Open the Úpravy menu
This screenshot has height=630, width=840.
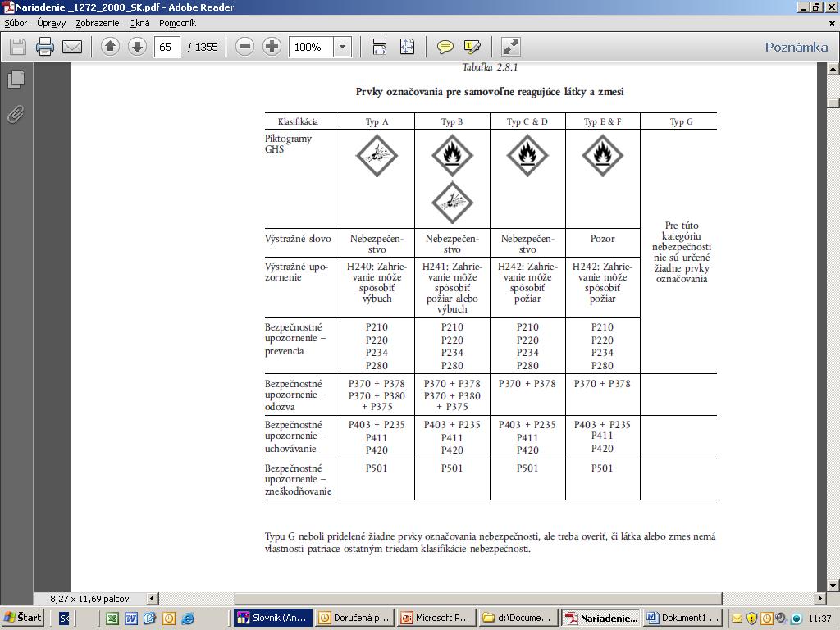click(x=52, y=23)
